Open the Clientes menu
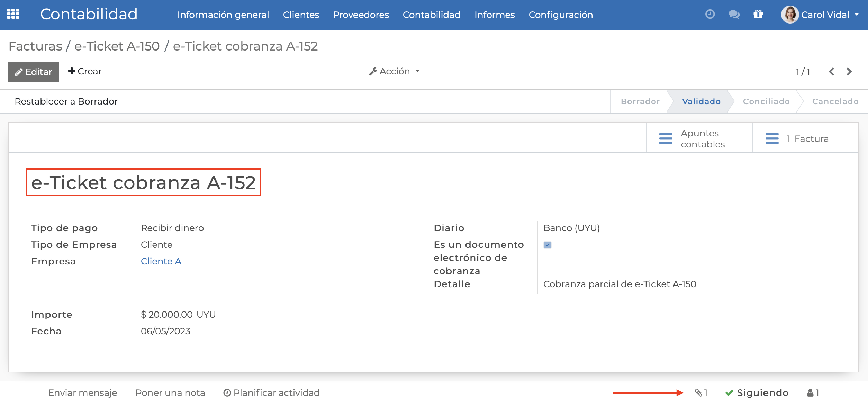 click(301, 15)
